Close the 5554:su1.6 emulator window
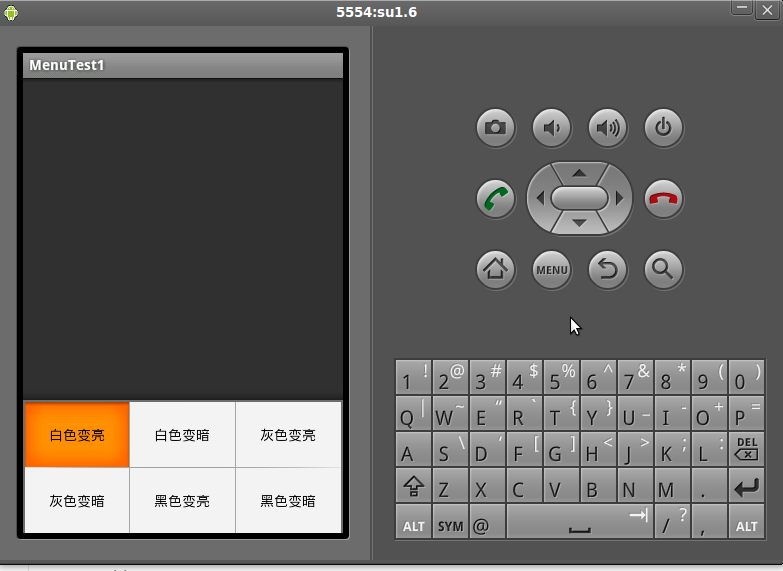Viewport: 783px width, 571px height. coord(767,10)
